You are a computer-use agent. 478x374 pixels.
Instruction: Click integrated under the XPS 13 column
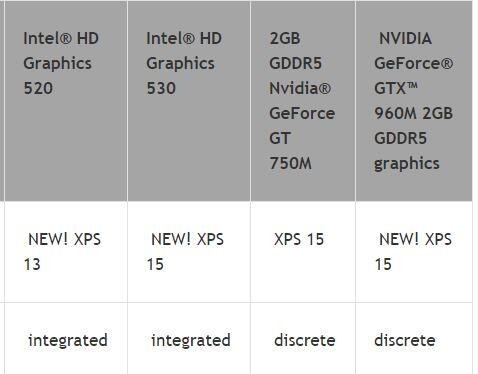coord(68,340)
